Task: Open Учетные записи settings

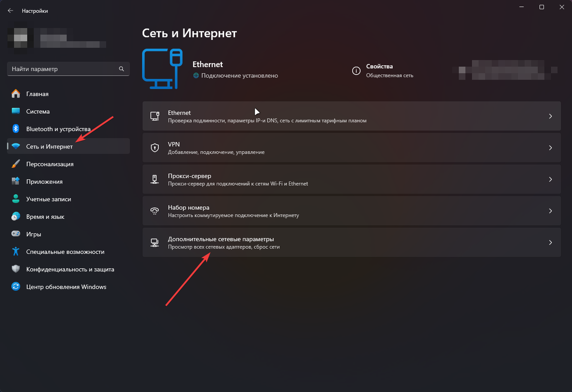Action: (x=68, y=199)
